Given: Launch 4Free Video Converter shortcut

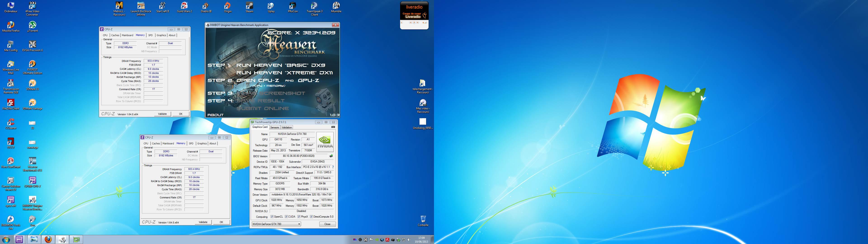Looking at the screenshot, I should [x=32, y=9].
